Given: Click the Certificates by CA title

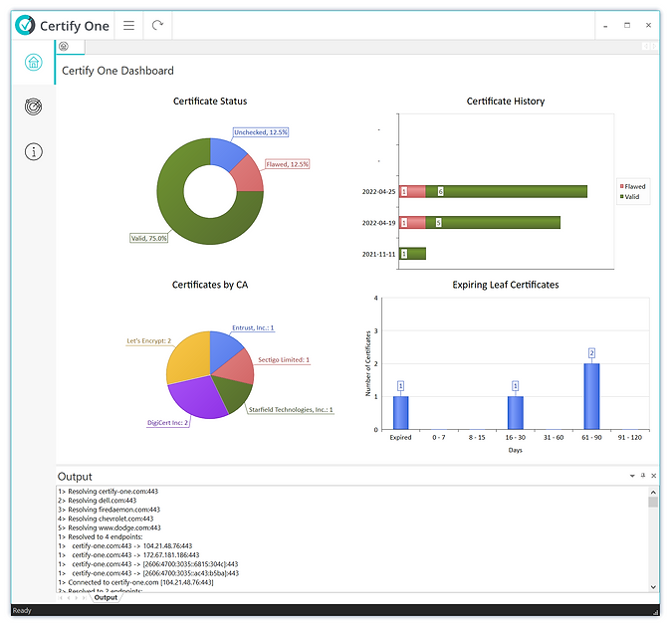Looking at the screenshot, I should pyautogui.click(x=210, y=285).
